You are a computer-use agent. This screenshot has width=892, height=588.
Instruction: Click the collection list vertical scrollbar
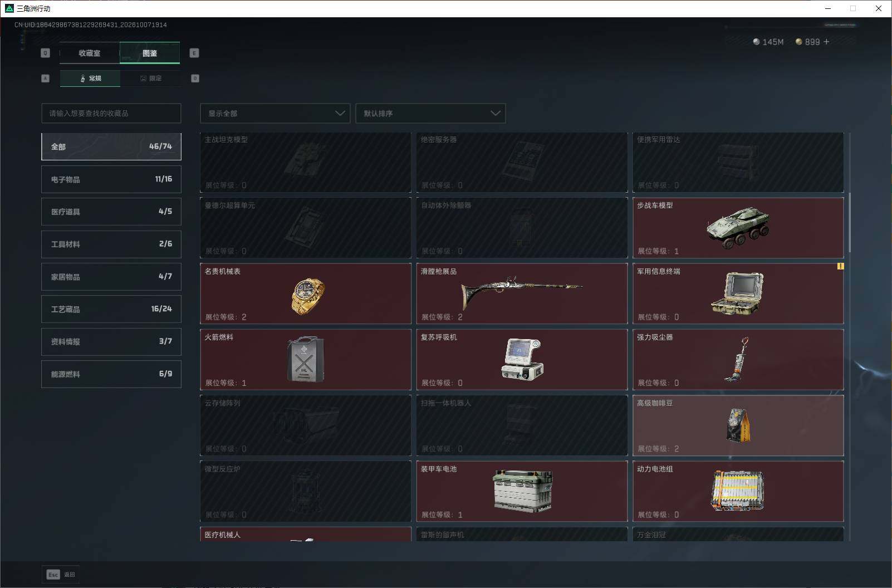point(849,223)
